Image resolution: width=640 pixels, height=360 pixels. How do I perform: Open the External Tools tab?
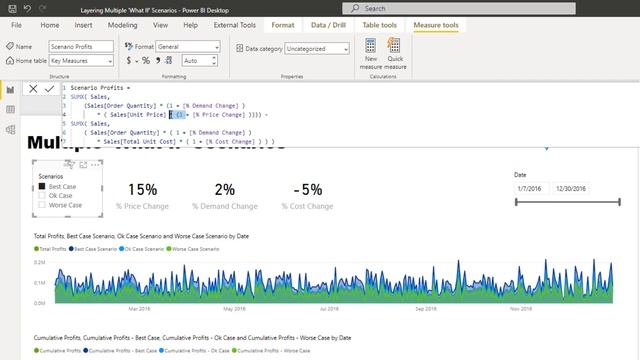click(x=235, y=25)
